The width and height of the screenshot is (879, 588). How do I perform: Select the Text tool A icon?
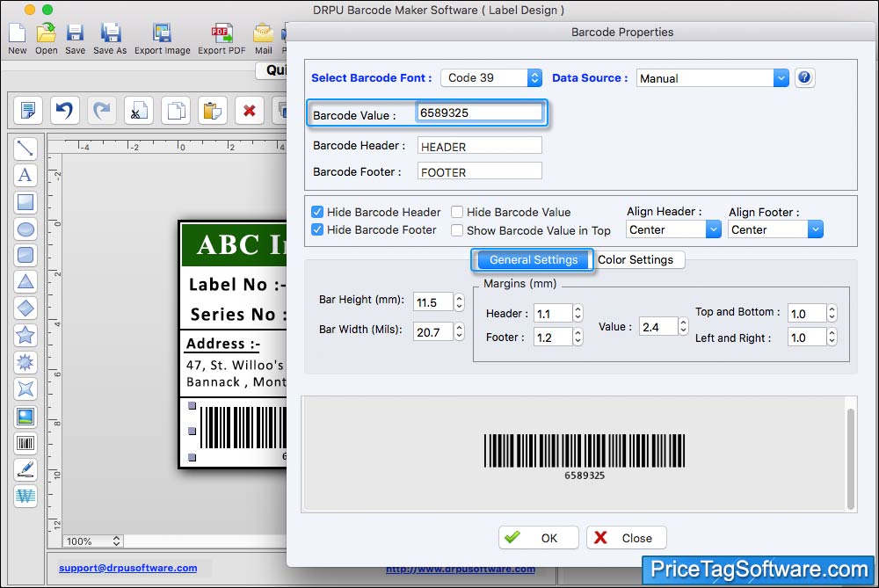point(25,175)
